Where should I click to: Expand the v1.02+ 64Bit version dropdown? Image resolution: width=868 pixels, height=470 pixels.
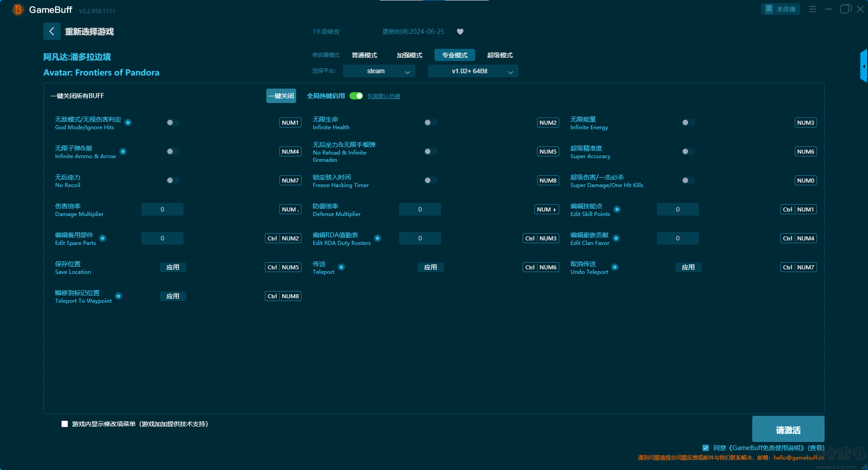click(x=473, y=71)
